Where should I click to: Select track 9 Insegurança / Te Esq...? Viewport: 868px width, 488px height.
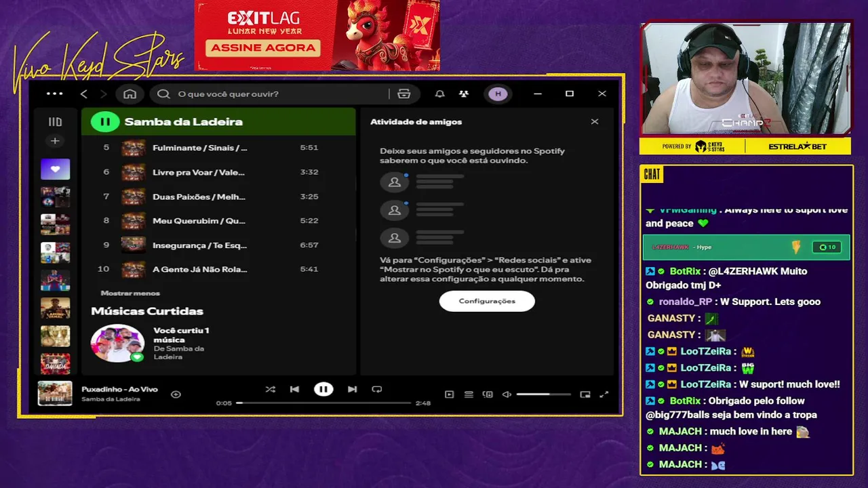(218, 245)
